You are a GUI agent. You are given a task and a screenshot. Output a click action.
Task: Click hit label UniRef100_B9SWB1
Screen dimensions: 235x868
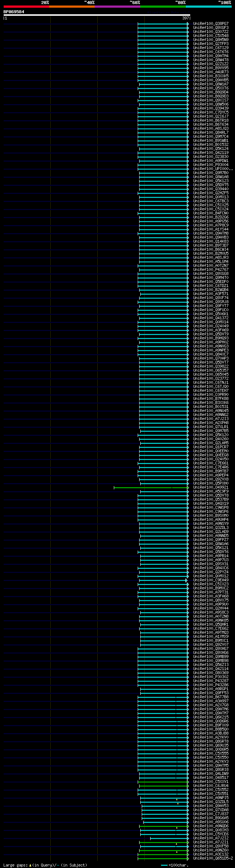pos(211,140)
